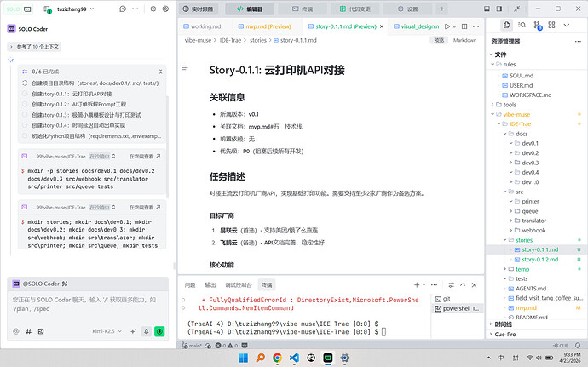Open VS Code from the taskbar
The image size is (588, 367).
(x=294, y=358)
